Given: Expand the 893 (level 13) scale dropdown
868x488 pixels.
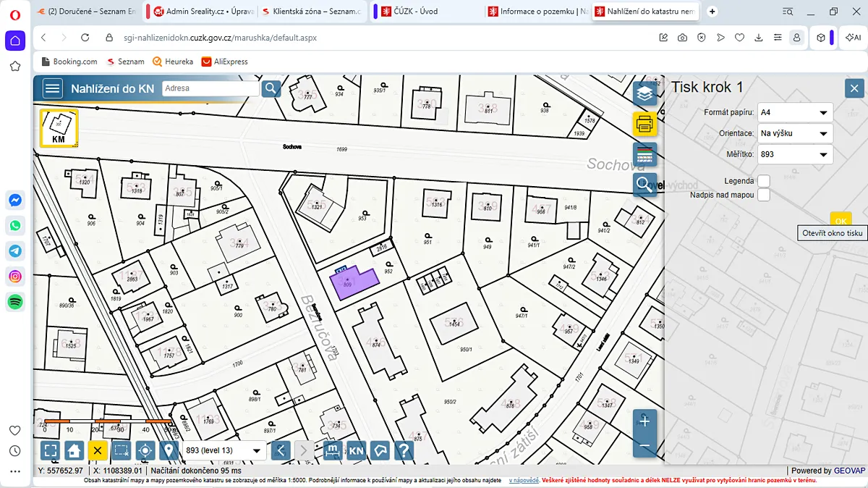Looking at the screenshot, I should point(224,450).
